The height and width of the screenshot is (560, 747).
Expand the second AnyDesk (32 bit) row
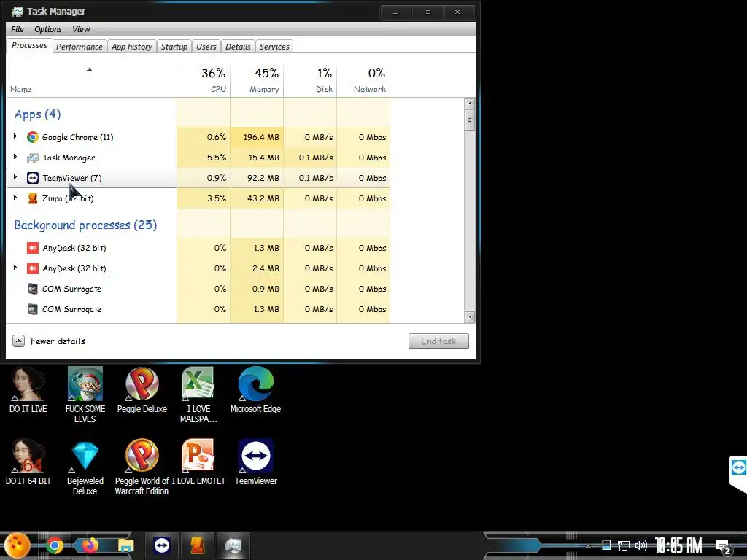pyautogui.click(x=15, y=268)
